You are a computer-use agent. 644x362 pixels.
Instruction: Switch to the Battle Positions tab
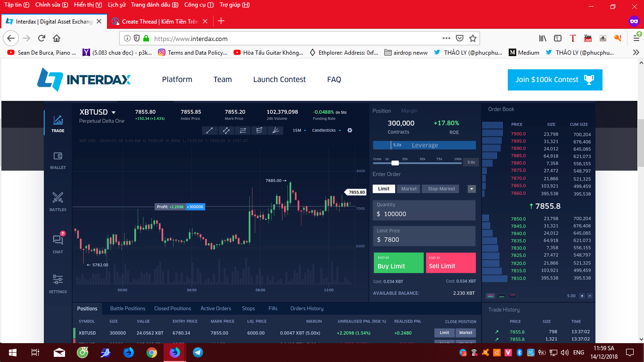128,309
